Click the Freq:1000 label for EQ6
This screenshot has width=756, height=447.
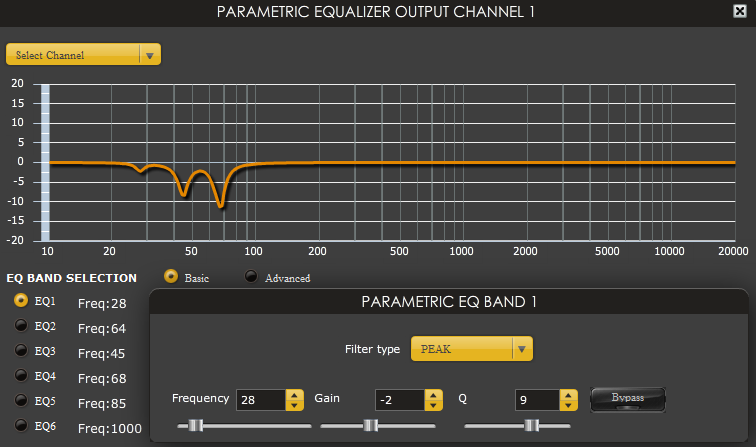[110, 429]
